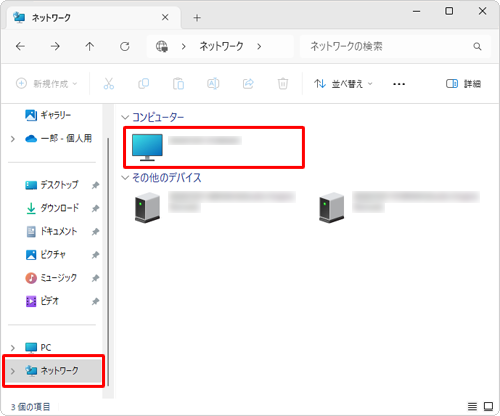Open the 新規作成 new item dropdown
500x416 pixels.
(46, 84)
